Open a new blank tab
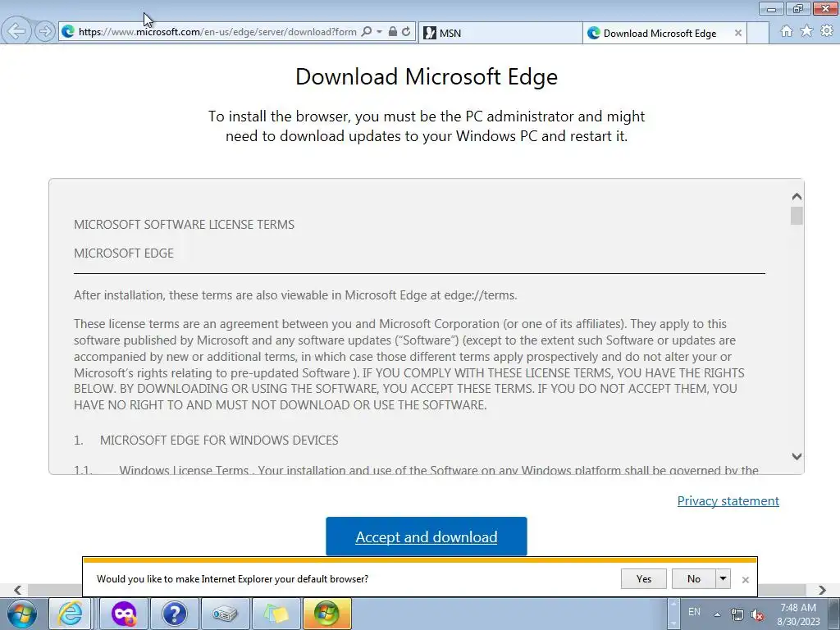The image size is (840, 630). point(758,33)
